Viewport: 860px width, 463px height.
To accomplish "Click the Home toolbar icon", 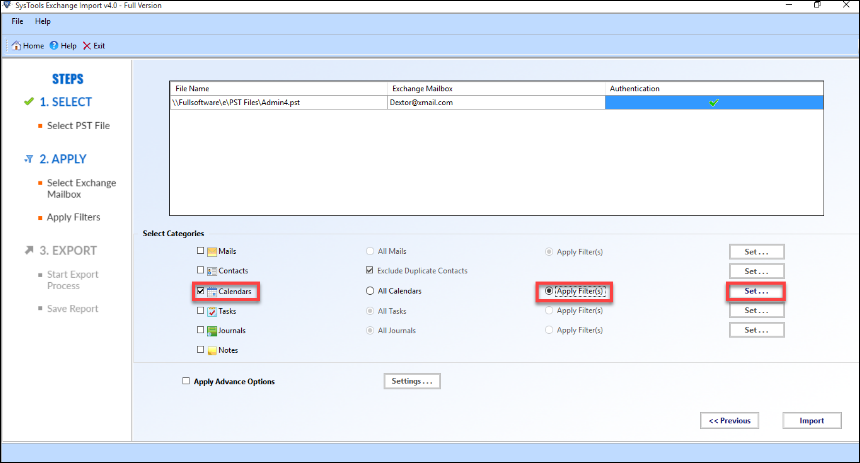I will [16, 46].
